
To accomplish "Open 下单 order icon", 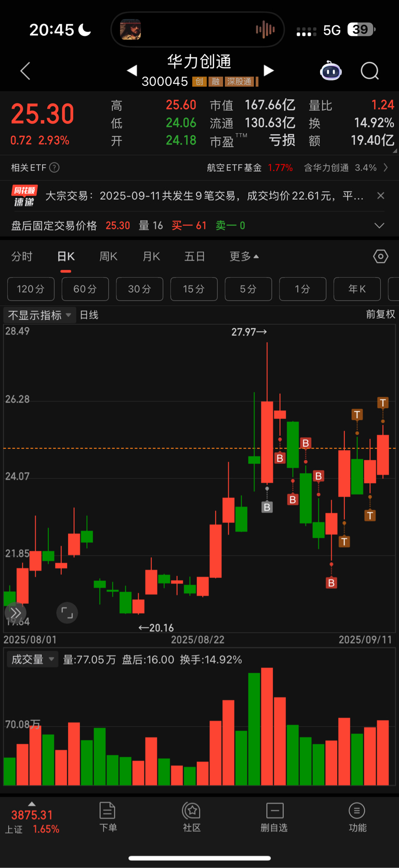I will pyautogui.click(x=108, y=817).
